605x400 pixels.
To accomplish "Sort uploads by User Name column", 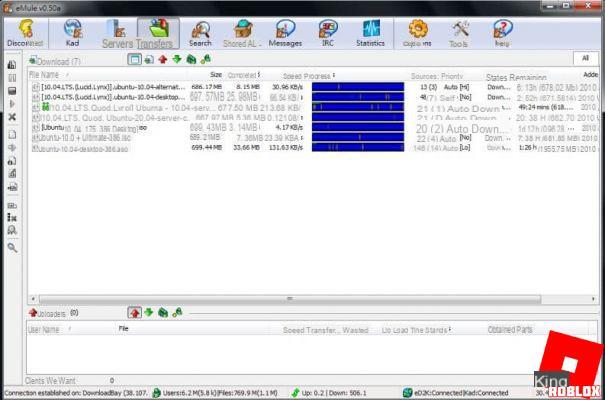I will pos(43,329).
